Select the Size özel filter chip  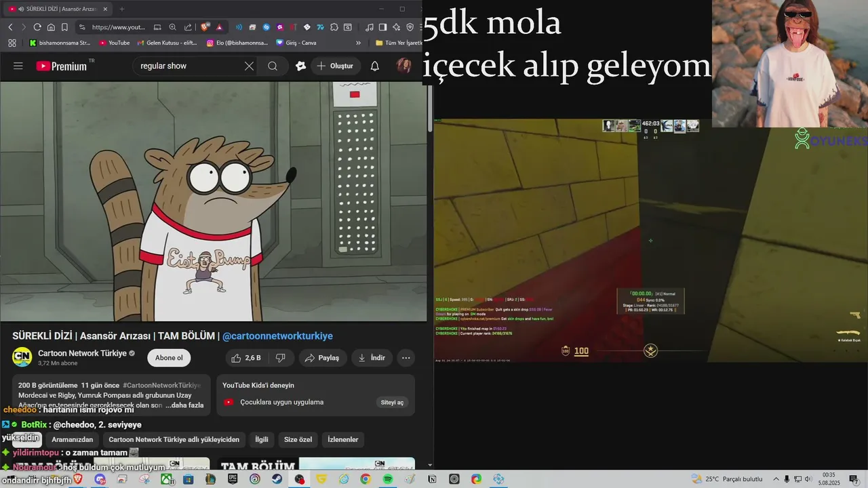pos(298,440)
